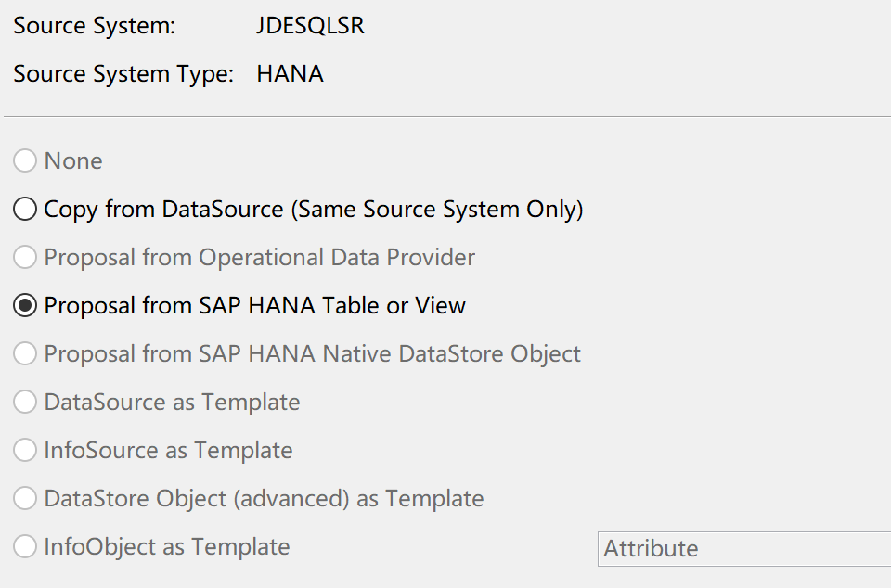Click the JDESQLSR source system value

tap(310, 26)
